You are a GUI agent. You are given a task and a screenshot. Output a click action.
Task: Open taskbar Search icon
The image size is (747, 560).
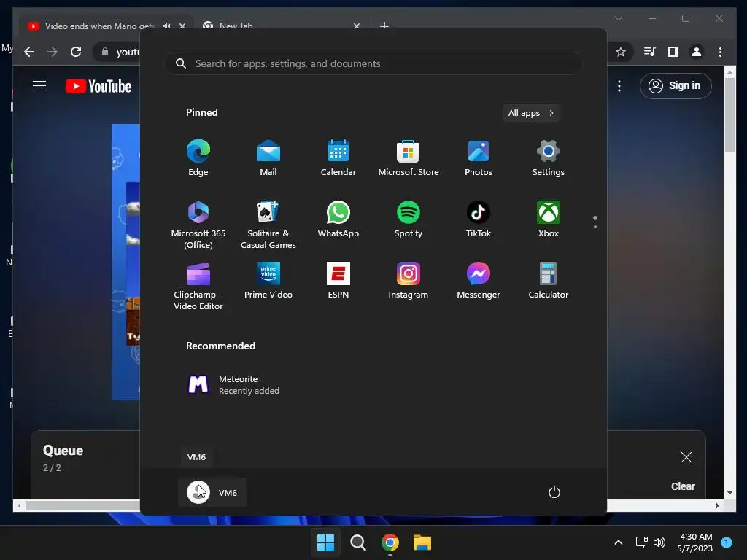pos(357,542)
